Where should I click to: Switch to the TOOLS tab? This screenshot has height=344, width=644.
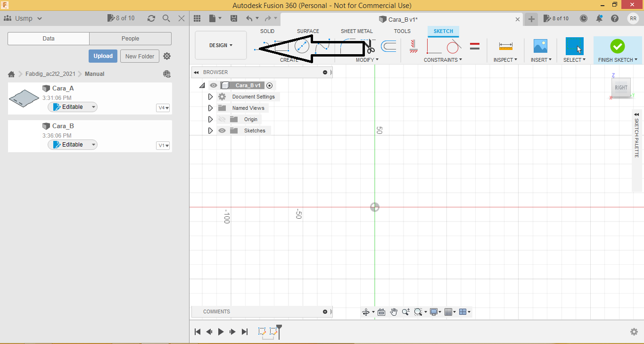402,31
